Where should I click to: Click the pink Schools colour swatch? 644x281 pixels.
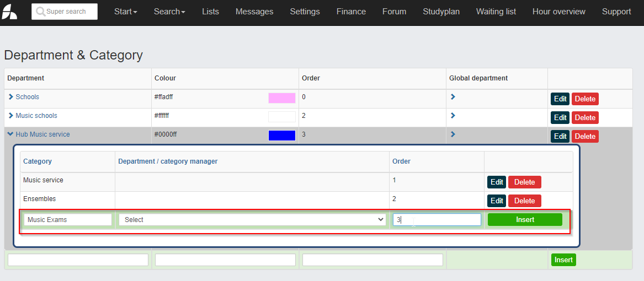[282, 98]
